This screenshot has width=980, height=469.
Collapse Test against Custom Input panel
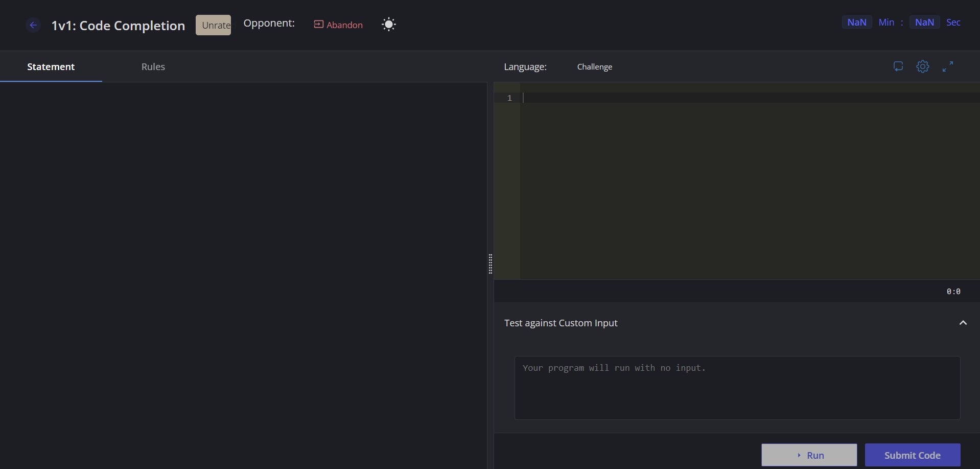click(963, 323)
